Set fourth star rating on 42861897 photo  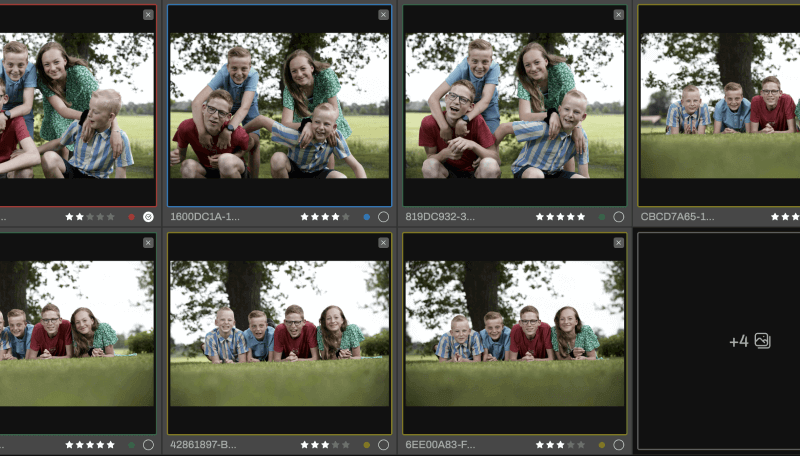tap(335, 444)
